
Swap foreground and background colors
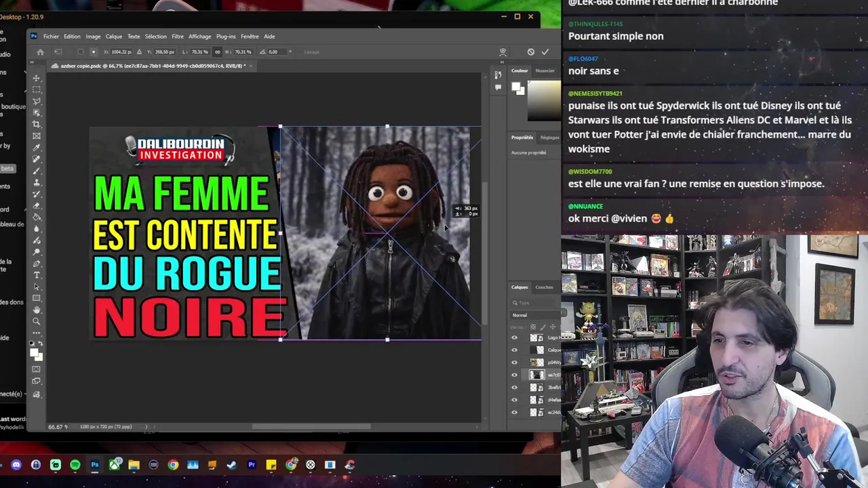(x=41, y=343)
